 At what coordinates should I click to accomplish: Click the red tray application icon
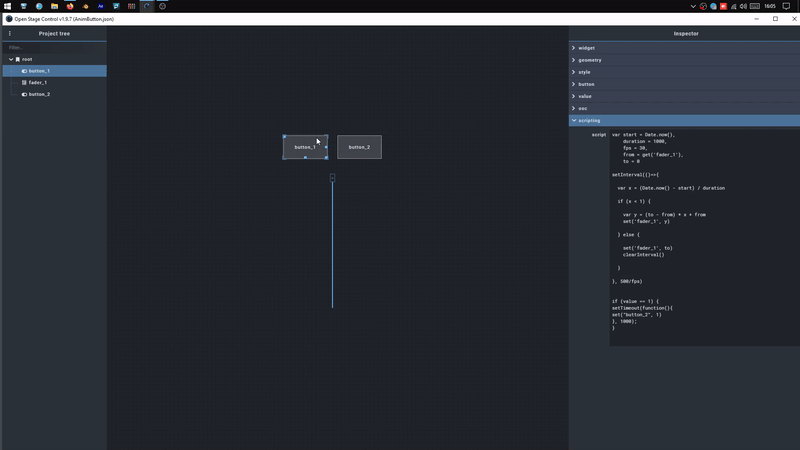[723, 6]
